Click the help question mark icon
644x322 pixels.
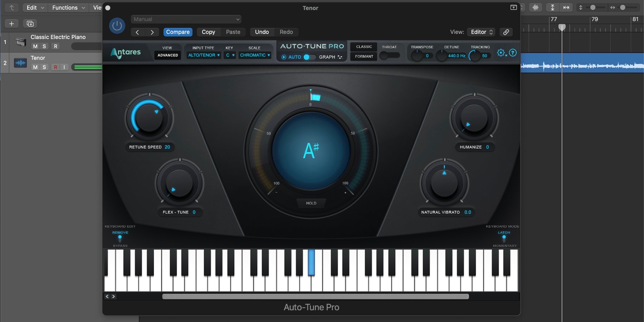(513, 53)
